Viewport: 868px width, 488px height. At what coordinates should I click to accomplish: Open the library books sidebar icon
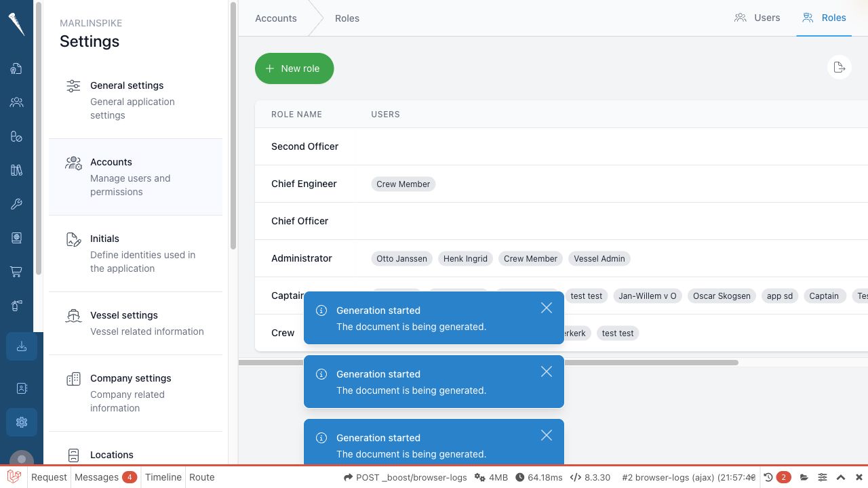coord(16,170)
